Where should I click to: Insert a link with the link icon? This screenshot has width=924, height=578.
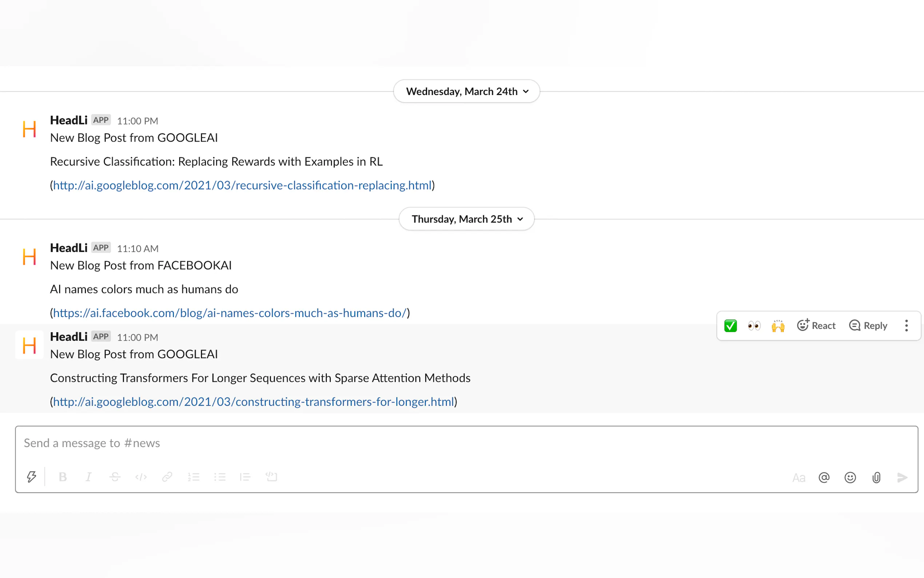167,477
